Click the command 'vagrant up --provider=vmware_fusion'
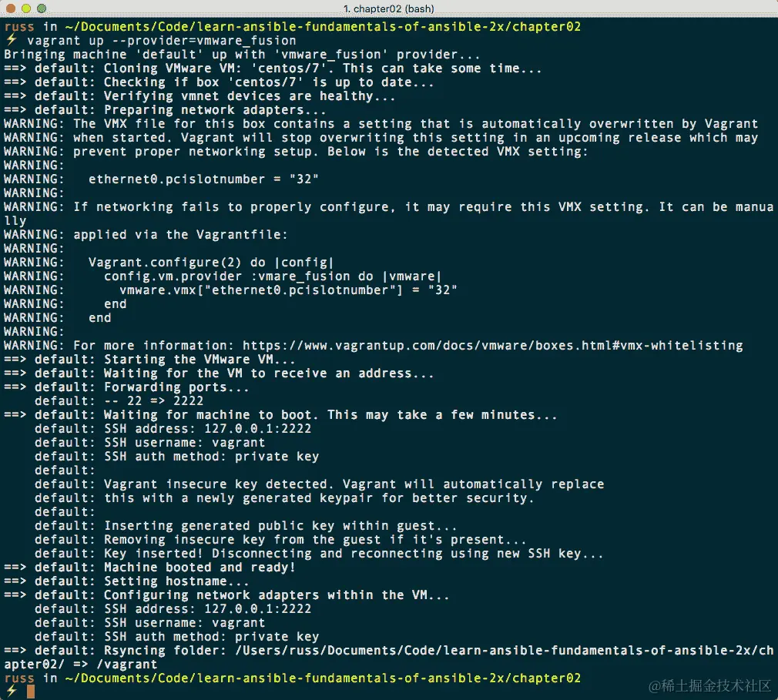Screen dimensions: 778x700 tap(161, 41)
